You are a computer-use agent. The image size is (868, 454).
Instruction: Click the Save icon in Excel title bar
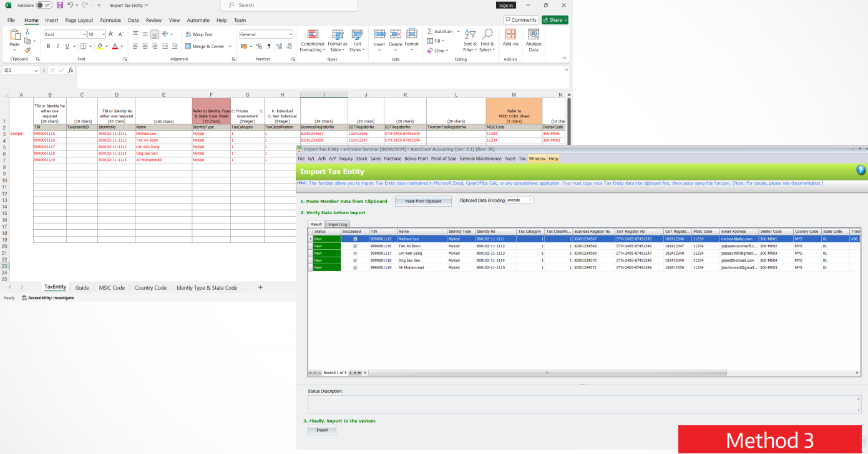pyautogui.click(x=60, y=5)
